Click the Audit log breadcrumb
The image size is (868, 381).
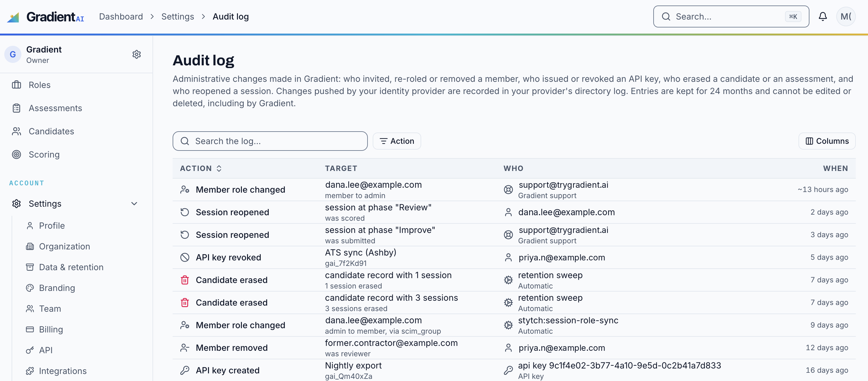pos(231,16)
